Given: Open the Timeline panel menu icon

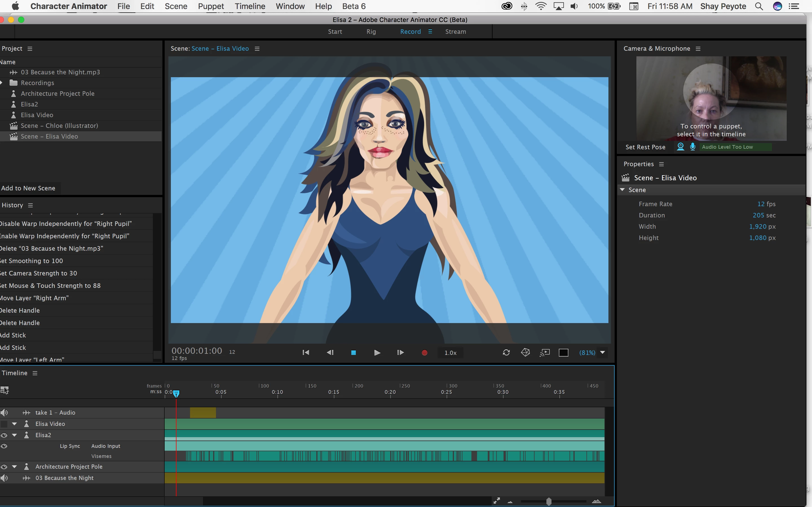Looking at the screenshot, I should click(35, 373).
